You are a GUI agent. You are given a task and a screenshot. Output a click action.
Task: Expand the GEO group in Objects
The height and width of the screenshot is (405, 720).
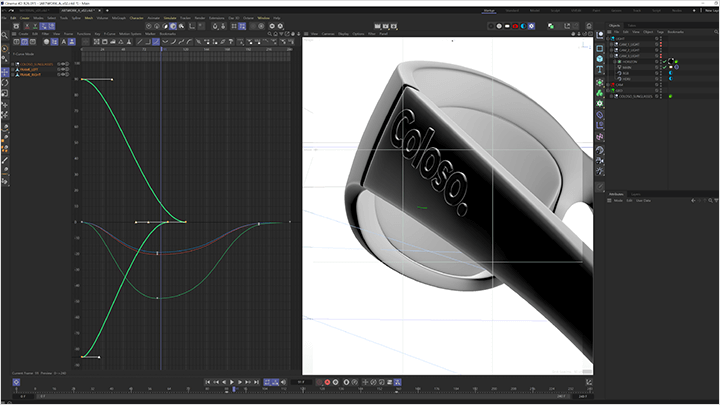[x=608, y=90]
